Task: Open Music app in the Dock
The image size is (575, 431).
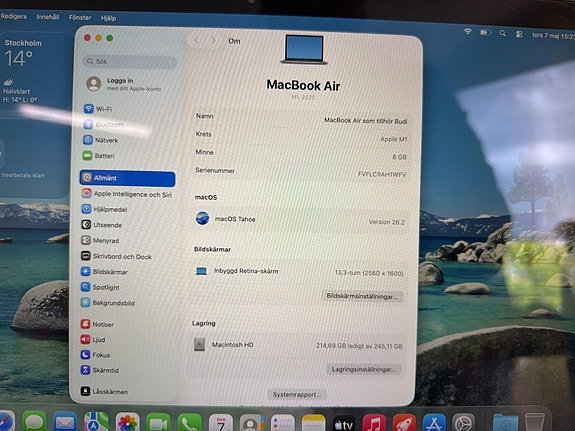Action: [x=373, y=424]
